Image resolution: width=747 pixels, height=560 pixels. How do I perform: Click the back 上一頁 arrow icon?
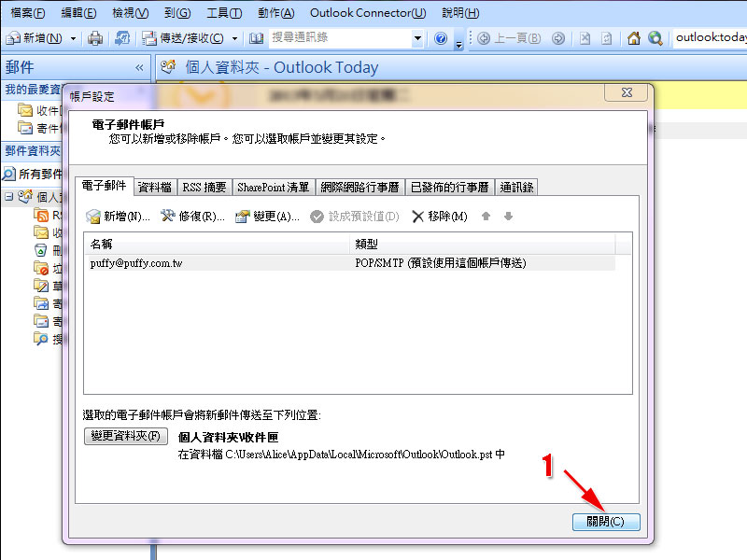tap(484, 38)
